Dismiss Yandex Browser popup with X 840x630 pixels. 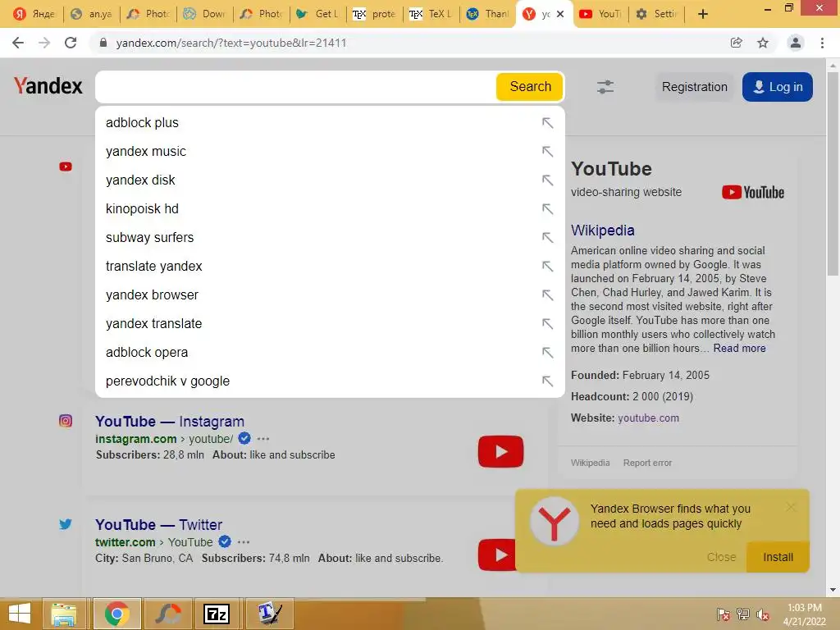(792, 507)
